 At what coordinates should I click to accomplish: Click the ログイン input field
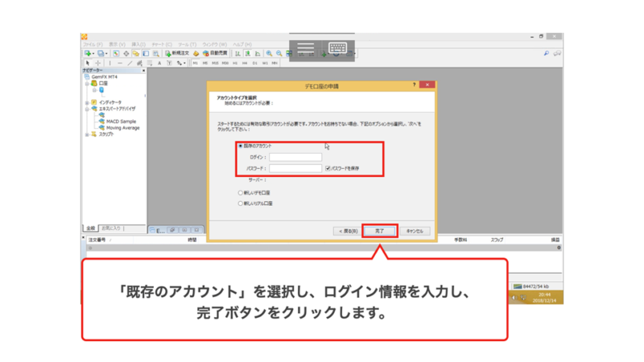tap(295, 157)
